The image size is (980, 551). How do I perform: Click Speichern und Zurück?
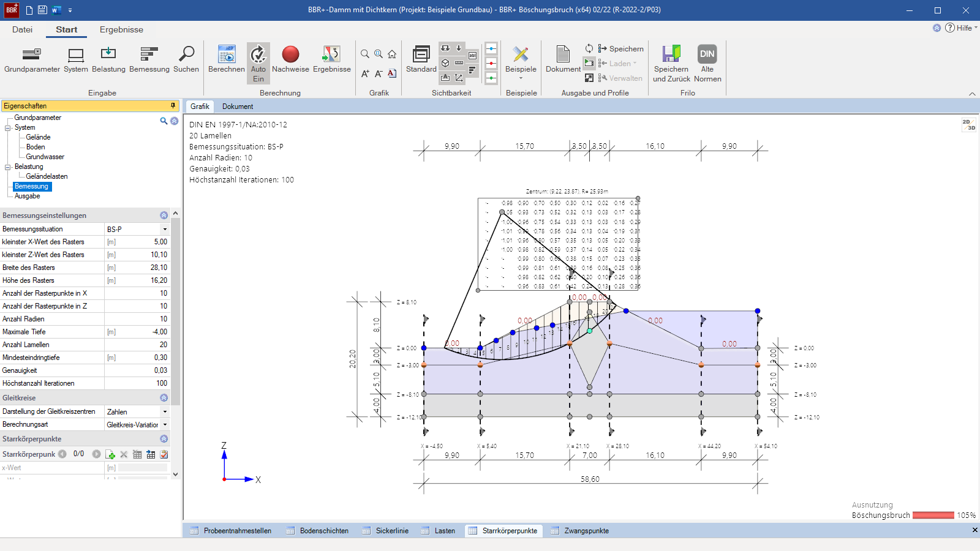pos(671,64)
